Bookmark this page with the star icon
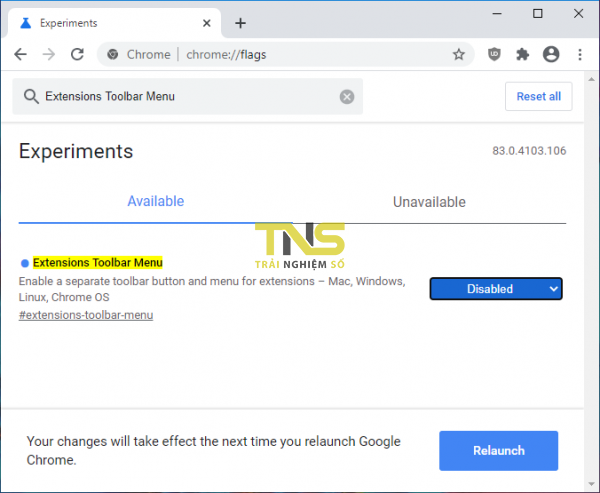600x493 pixels. (458, 54)
